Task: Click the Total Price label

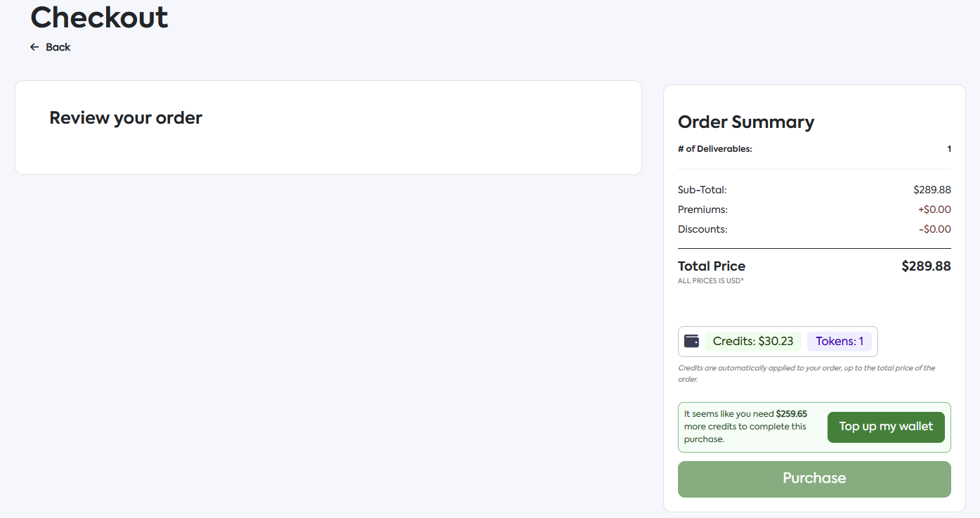Action: (x=711, y=266)
